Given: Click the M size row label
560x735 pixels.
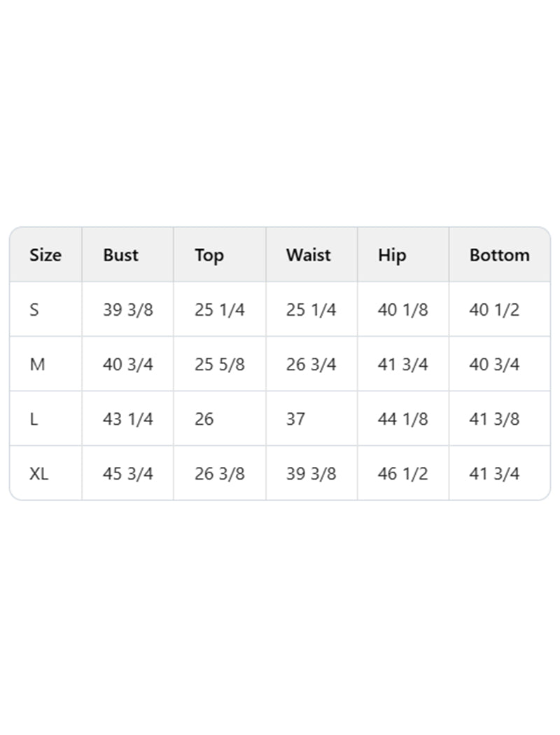Looking at the screenshot, I should [37, 364].
